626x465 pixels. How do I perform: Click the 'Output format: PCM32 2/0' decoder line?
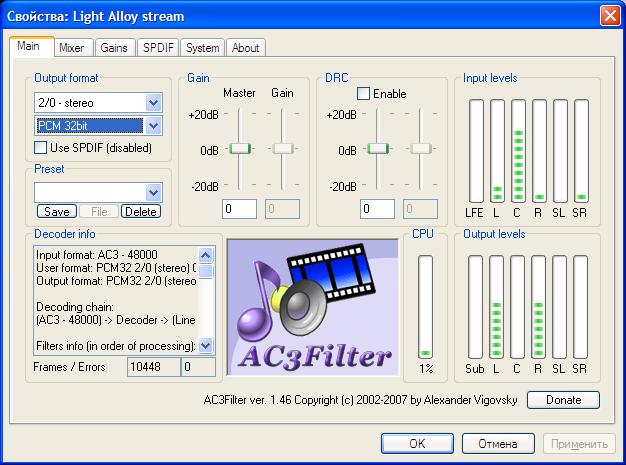pyautogui.click(x=116, y=281)
